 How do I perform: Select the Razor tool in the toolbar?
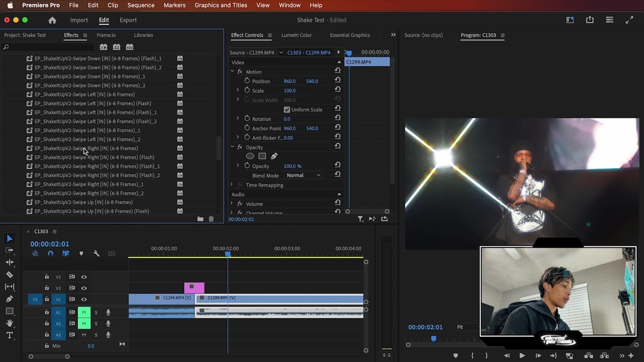tap(10, 275)
